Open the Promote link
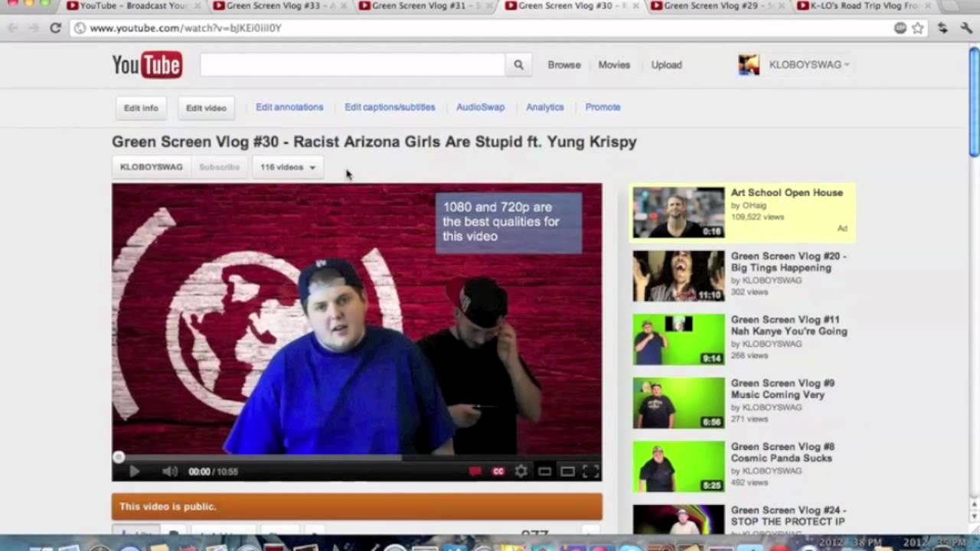Screen dimensions: 980x551 pyautogui.click(x=603, y=107)
